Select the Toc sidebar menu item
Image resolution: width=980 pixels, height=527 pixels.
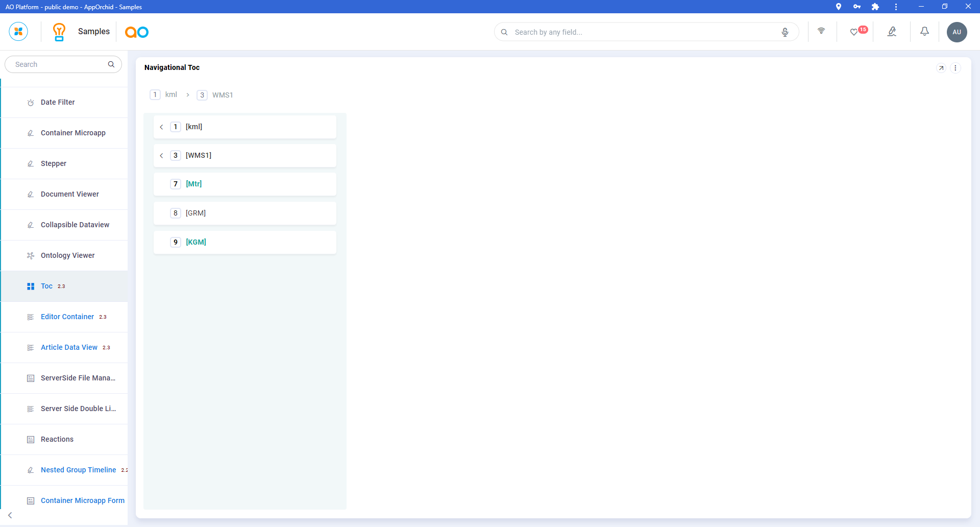click(47, 286)
